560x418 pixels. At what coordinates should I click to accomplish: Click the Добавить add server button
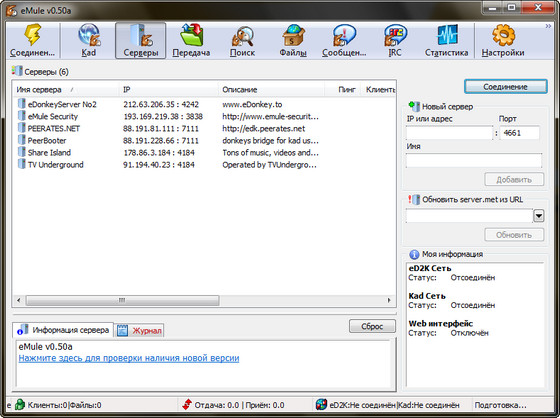(514, 180)
